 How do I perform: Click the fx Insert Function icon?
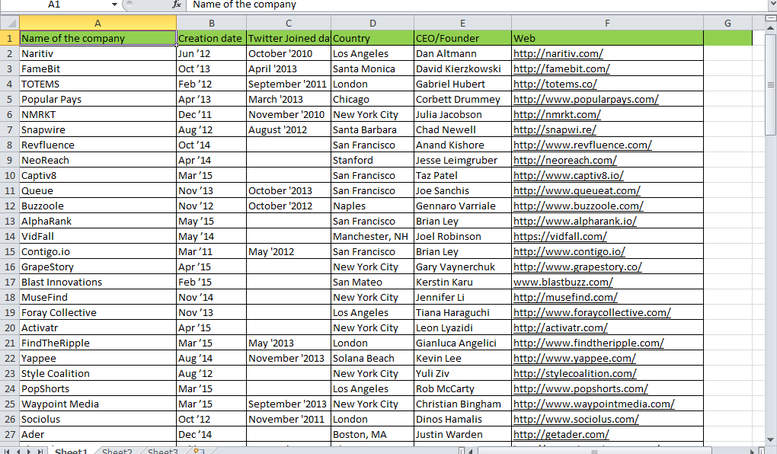176,4
